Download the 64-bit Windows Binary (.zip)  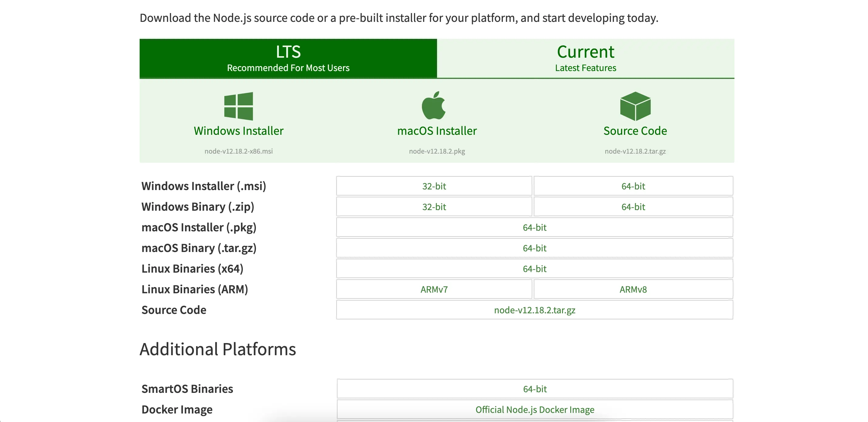[x=633, y=207]
